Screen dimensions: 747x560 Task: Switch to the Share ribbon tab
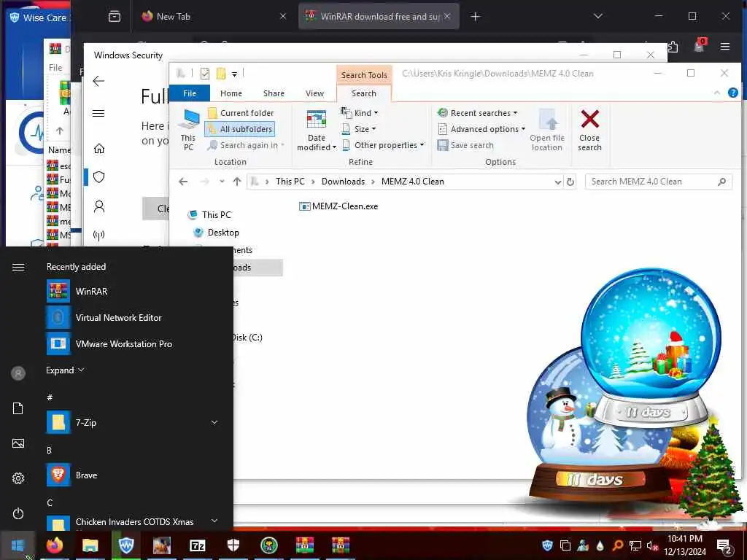point(274,93)
